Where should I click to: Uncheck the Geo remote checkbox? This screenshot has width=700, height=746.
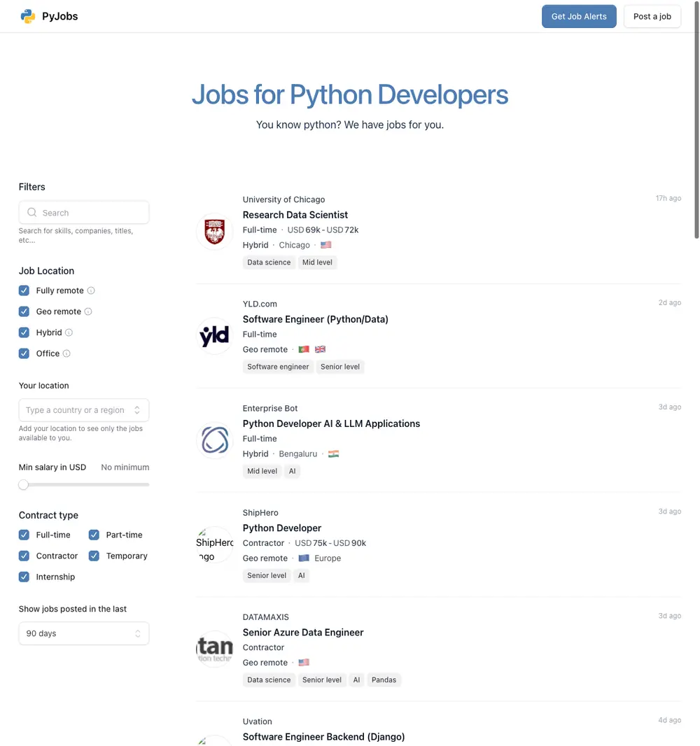pos(24,311)
